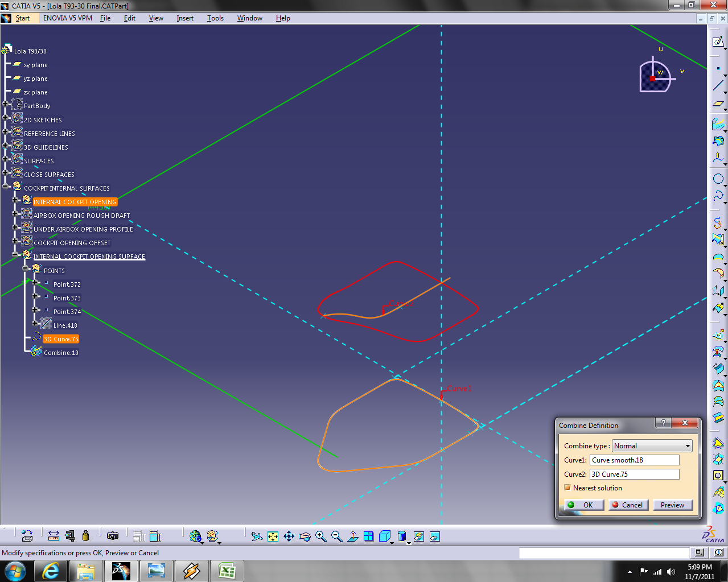Expand the Point.372 node
The image size is (728, 582).
coord(35,282)
